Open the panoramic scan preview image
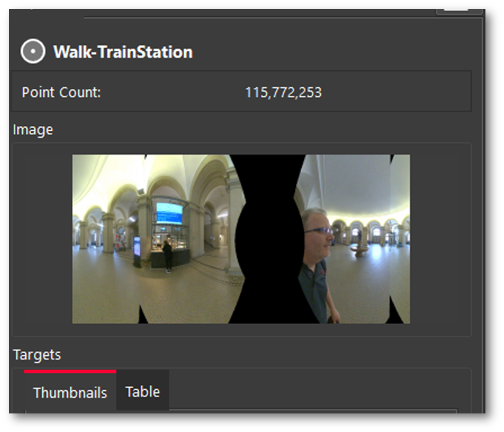Viewport: 504px width, 432px height. [241, 239]
